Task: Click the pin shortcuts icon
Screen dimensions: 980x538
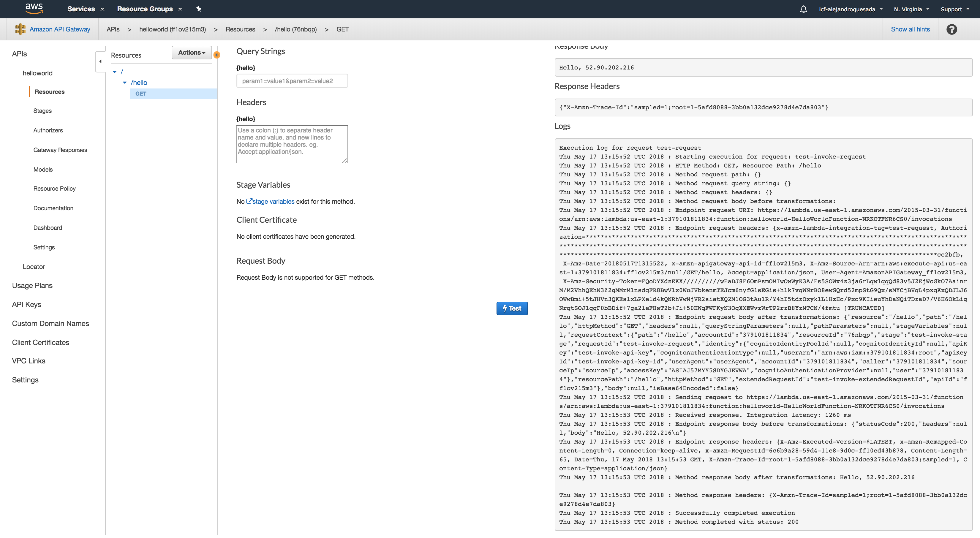Action: pos(199,9)
